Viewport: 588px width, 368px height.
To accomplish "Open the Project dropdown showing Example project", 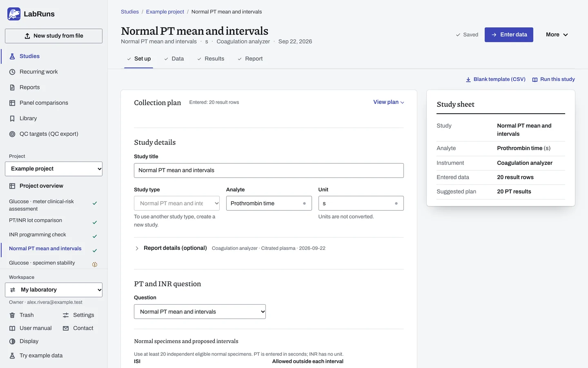I will [53, 169].
